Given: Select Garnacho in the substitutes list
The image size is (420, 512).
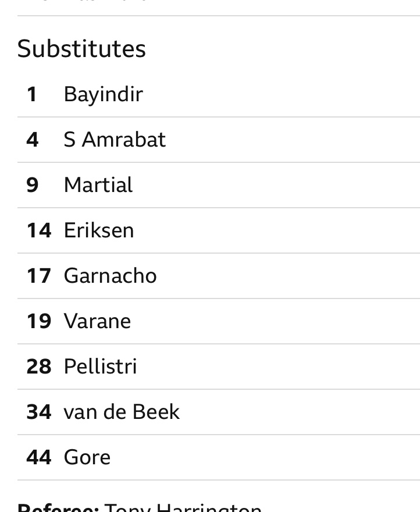Looking at the screenshot, I should point(110,276).
